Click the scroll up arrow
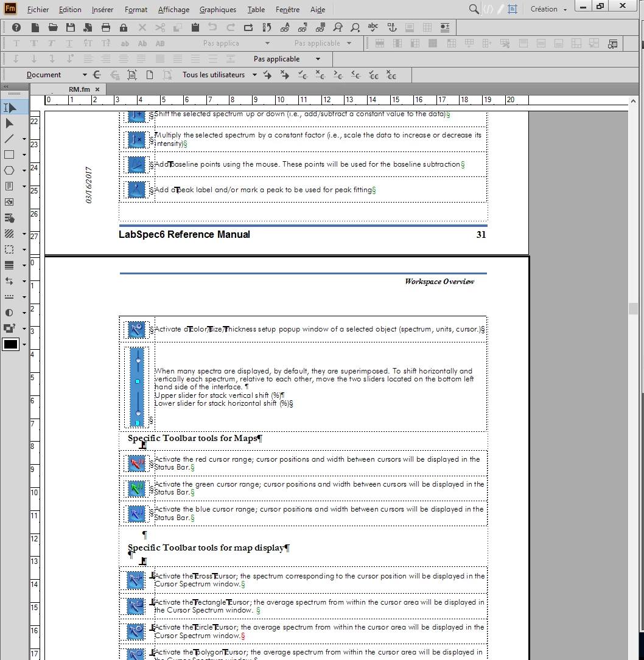This screenshot has height=660, width=644. point(633,101)
